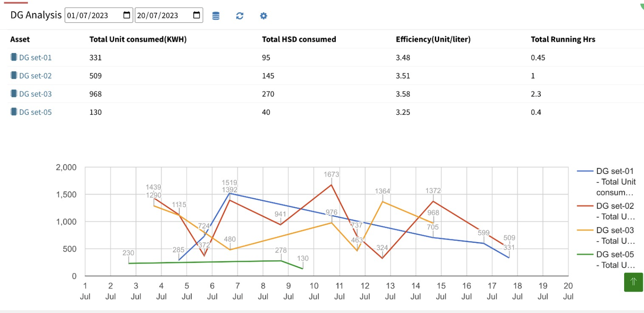The height and width of the screenshot is (313, 644).
Task: Open the DG set-03 asset link
Action: (36, 94)
